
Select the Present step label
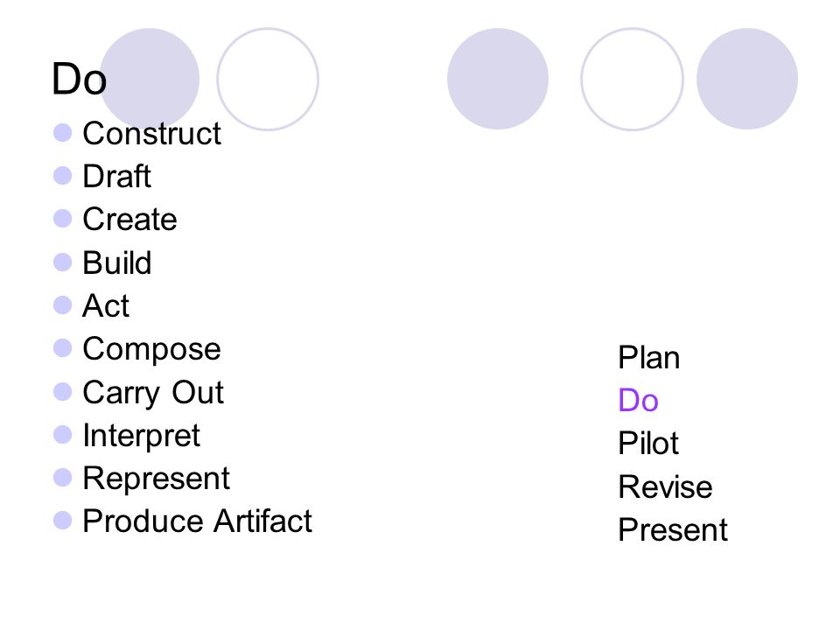(673, 530)
